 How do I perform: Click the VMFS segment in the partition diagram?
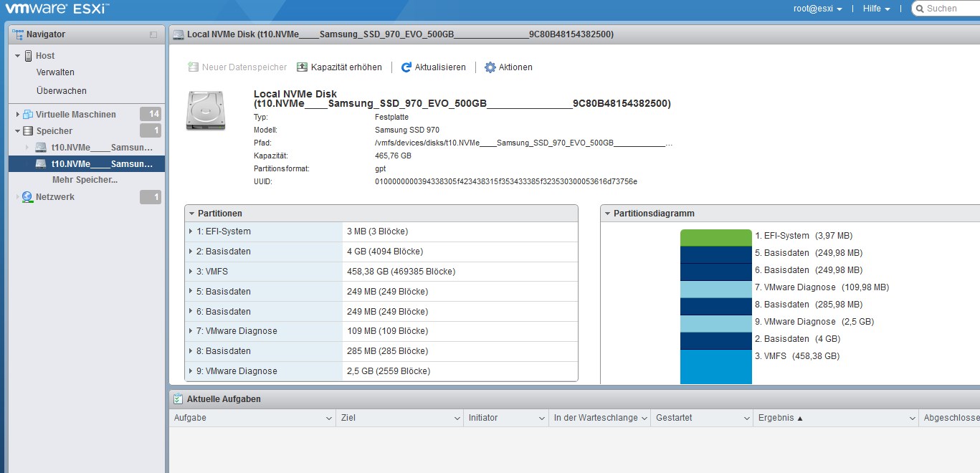(715, 367)
